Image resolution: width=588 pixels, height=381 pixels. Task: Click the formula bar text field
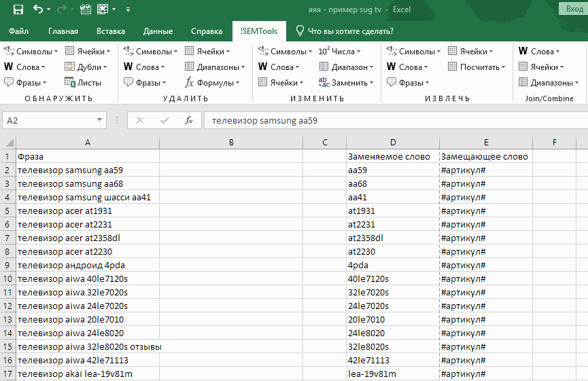[396, 120]
